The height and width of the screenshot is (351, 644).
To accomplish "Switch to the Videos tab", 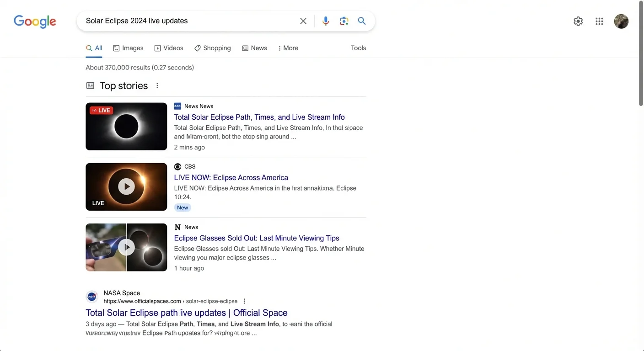I will tap(169, 48).
